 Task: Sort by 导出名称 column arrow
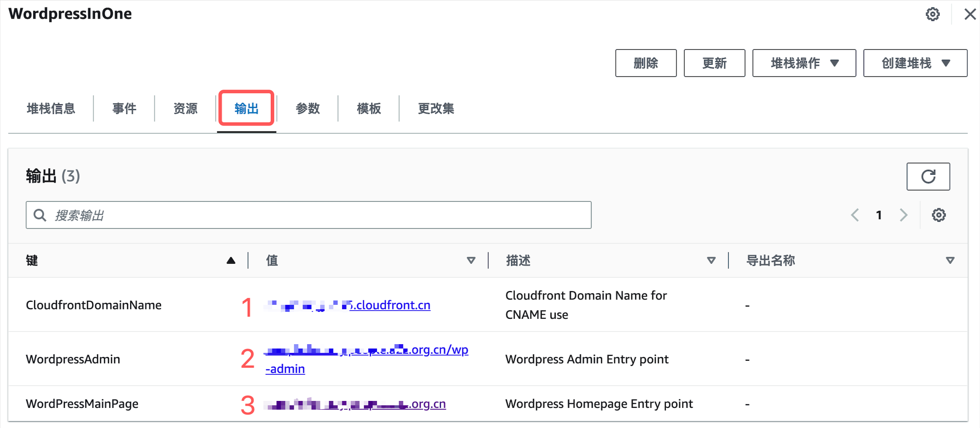pyautogui.click(x=950, y=261)
